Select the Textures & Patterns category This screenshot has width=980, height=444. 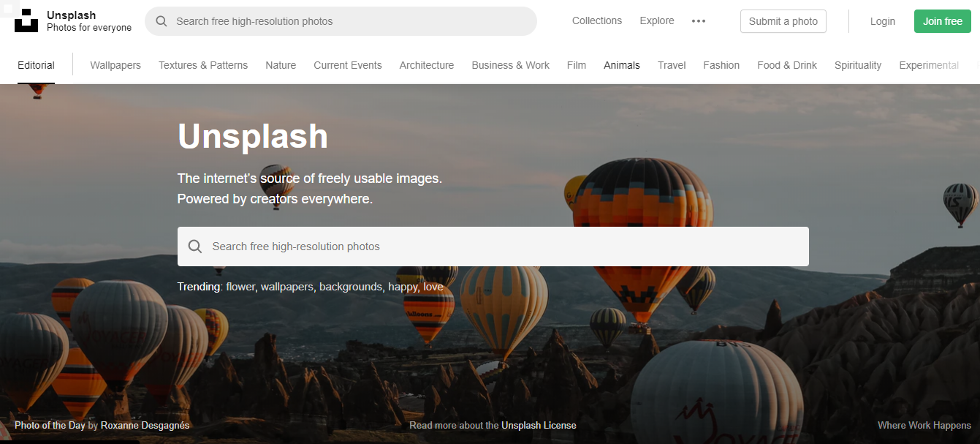tap(203, 65)
